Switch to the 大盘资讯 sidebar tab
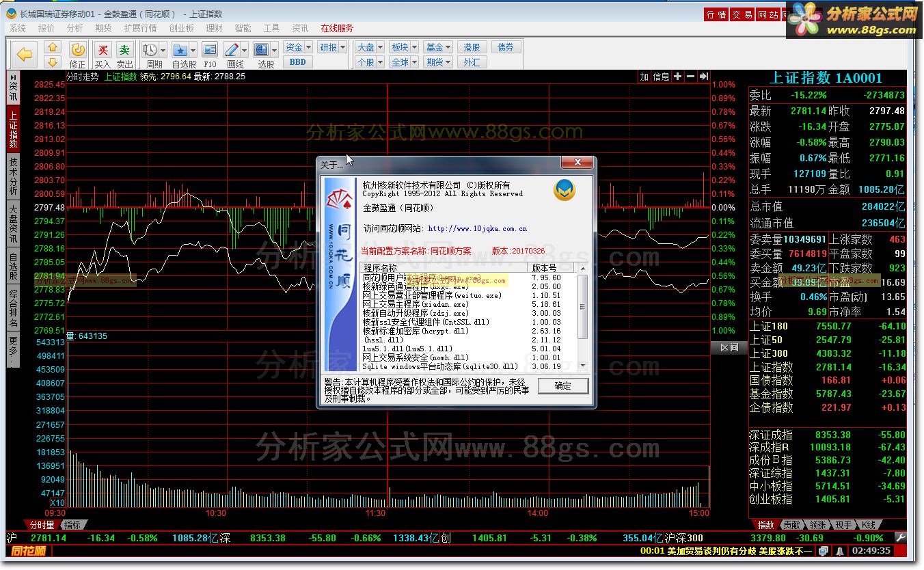924x570 pixels. tap(13, 223)
